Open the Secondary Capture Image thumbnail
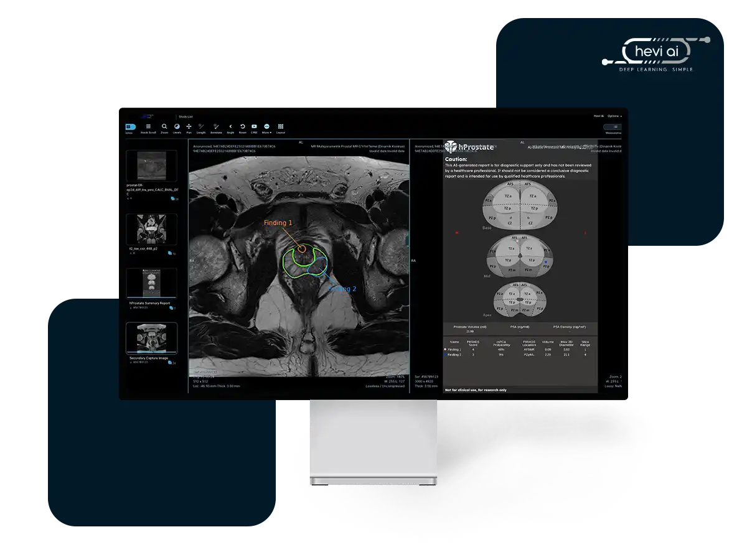Screen dimensions: 747x560 151,338
